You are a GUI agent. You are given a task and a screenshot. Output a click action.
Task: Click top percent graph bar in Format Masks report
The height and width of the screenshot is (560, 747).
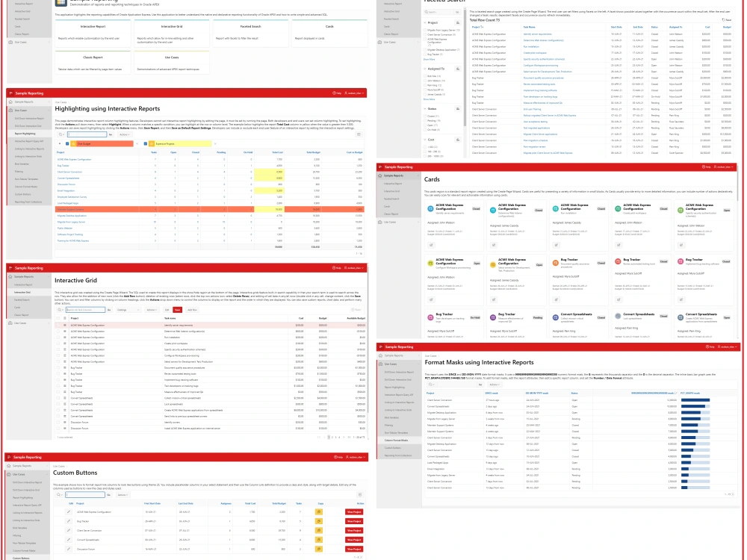coord(695,400)
